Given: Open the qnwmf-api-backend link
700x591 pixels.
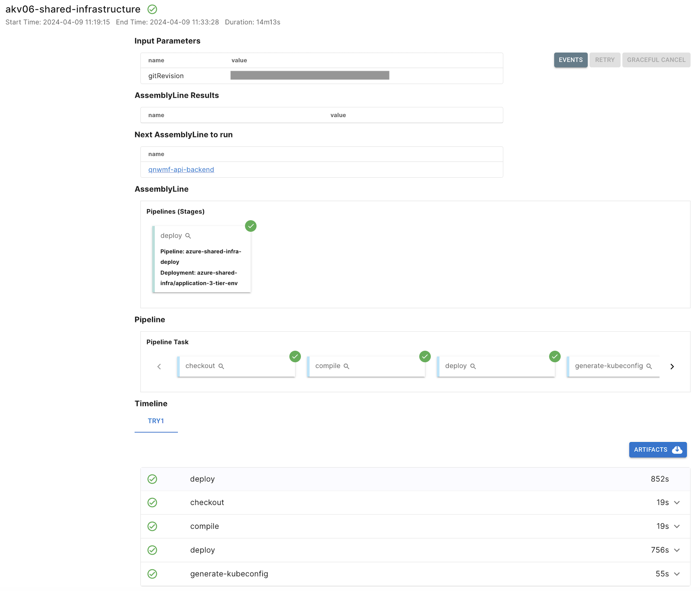Looking at the screenshot, I should [181, 170].
